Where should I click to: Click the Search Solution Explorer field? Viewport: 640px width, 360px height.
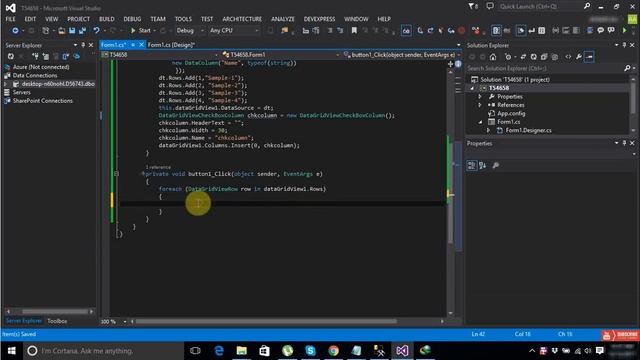coord(545,68)
